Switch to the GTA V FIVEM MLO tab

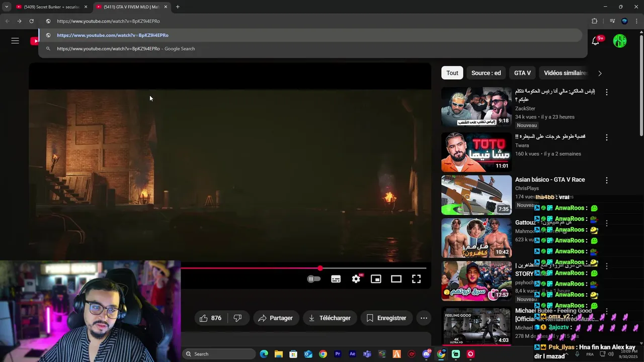tap(133, 7)
